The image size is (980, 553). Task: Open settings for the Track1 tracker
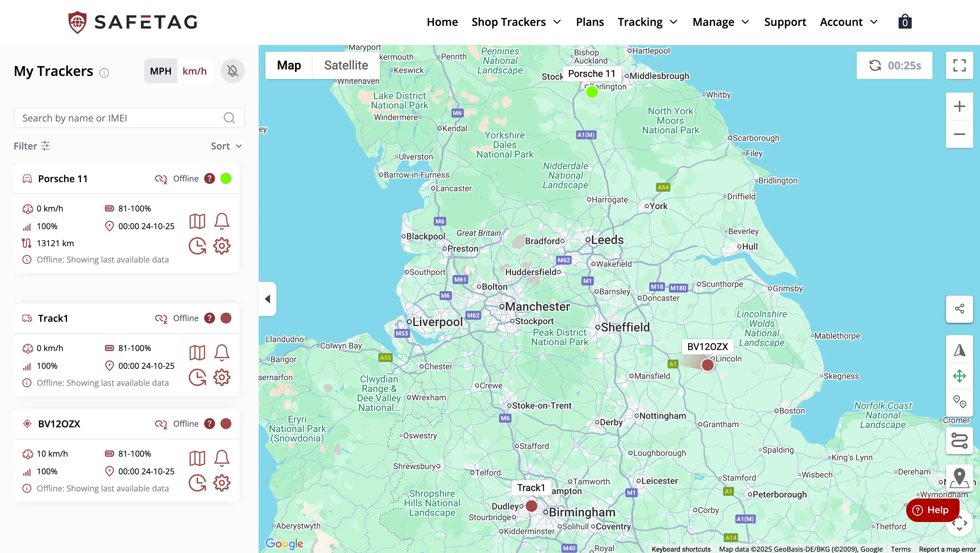coord(222,377)
